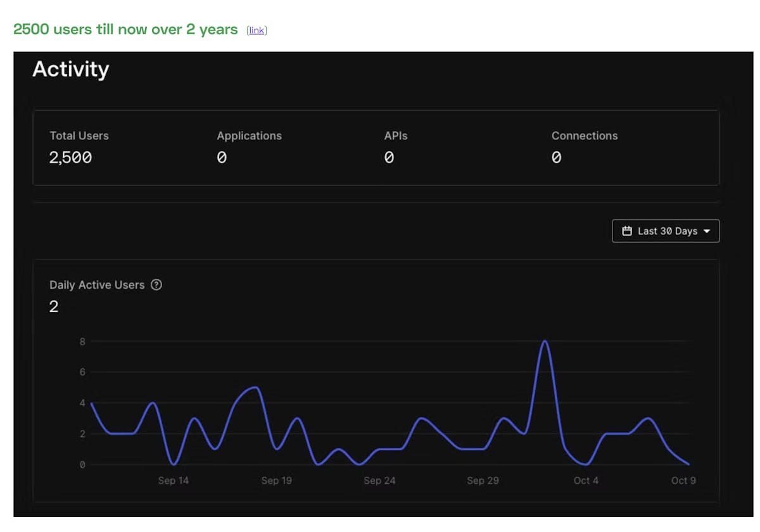Select the Connections stat label
Screen dimensions: 760x532
click(584, 136)
